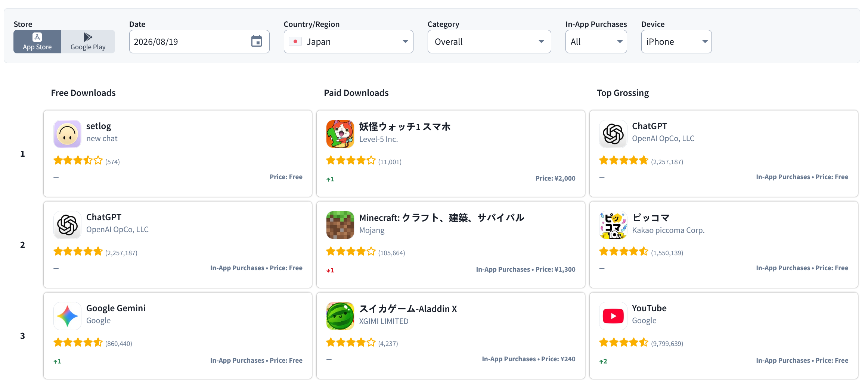
Task: Open the Device iPhone dropdown
Action: pyautogui.click(x=676, y=41)
